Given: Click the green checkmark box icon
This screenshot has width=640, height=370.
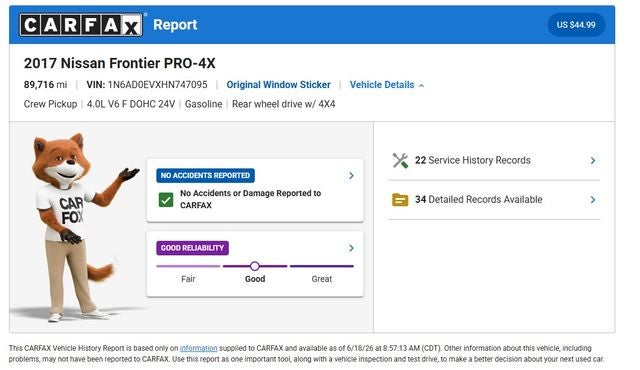Looking at the screenshot, I should click(166, 200).
